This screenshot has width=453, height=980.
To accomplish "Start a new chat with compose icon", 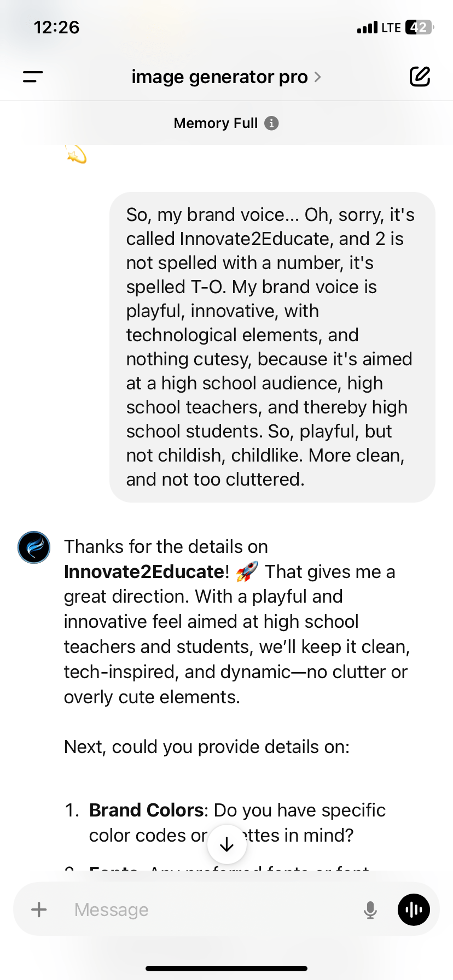I will (420, 77).
